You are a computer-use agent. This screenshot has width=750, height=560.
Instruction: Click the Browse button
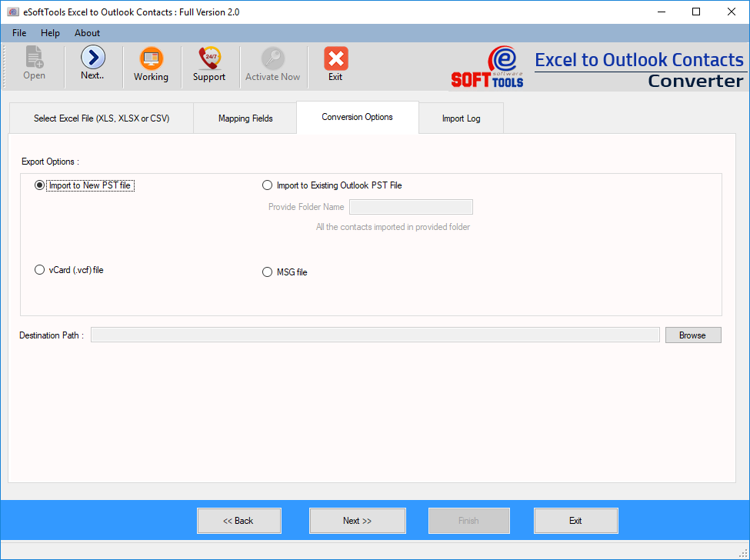click(x=693, y=335)
